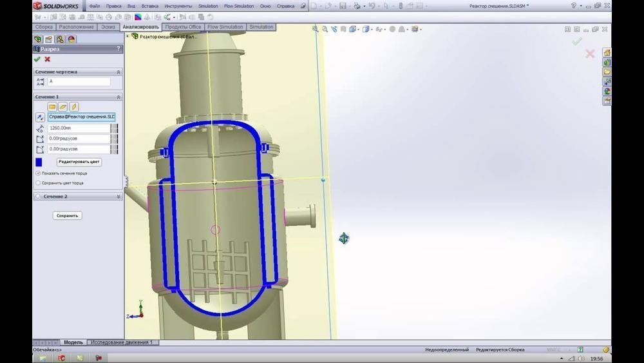Open the Файл menu

95,6
